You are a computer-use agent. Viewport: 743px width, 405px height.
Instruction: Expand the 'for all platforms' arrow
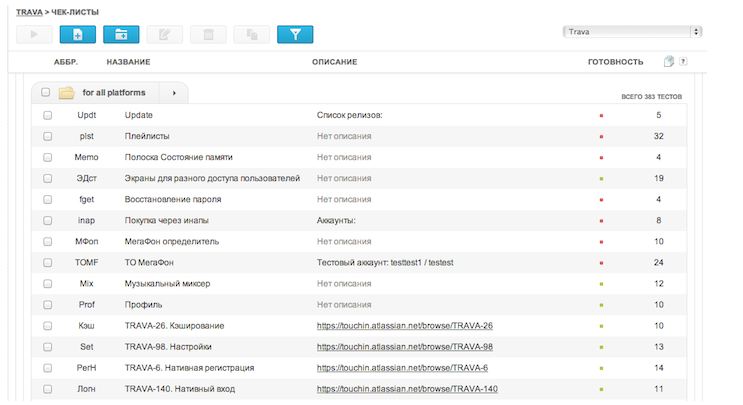click(173, 93)
